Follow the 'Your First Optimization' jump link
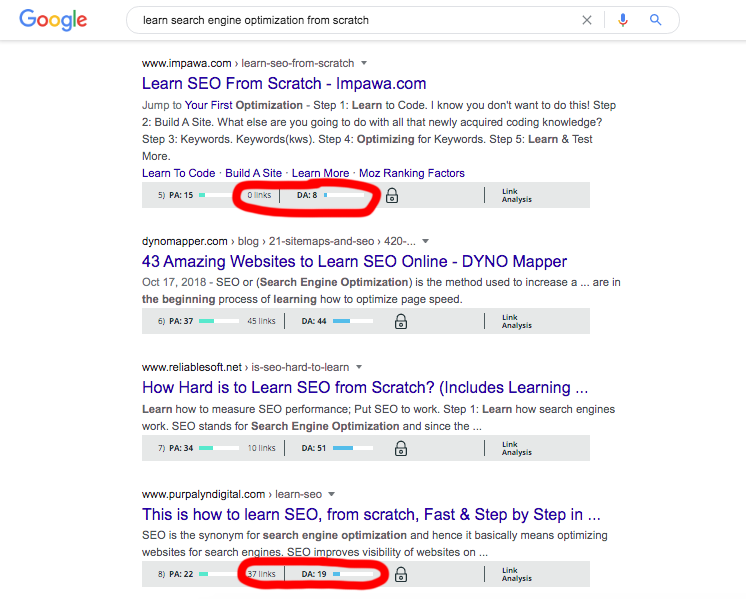Image resolution: width=746 pixels, height=599 pixels. (x=244, y=105)
